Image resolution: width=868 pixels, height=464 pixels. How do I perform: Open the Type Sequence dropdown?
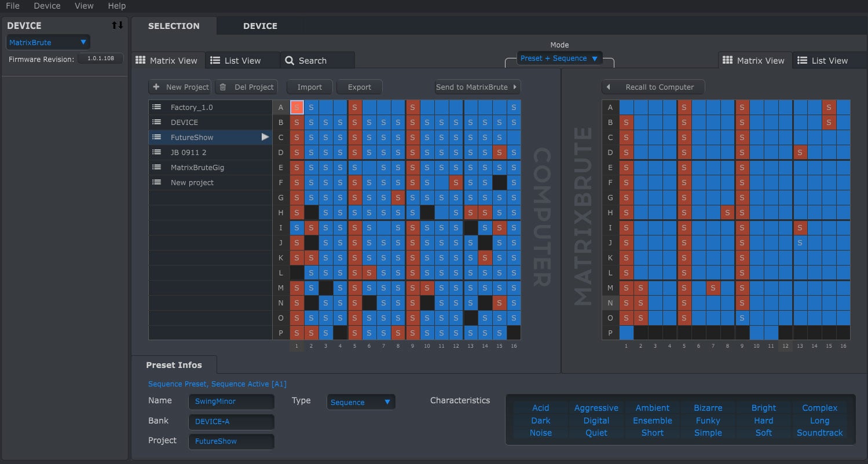[361, 402]
